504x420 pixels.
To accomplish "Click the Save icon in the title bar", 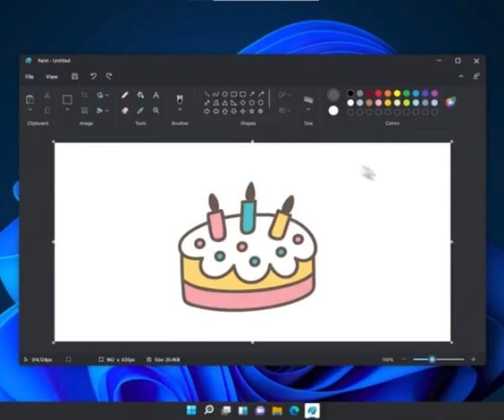I will tap(75, 76).
